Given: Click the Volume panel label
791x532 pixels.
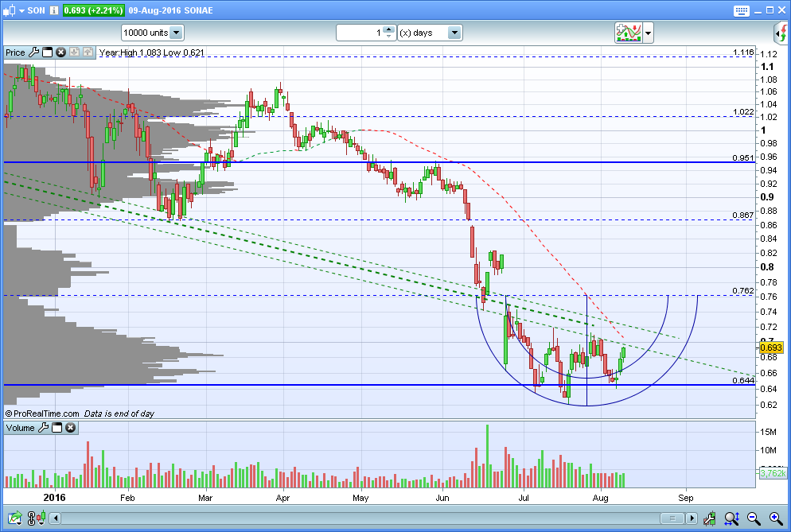Looking at the screenshot, I should click(x=20, y=428).
